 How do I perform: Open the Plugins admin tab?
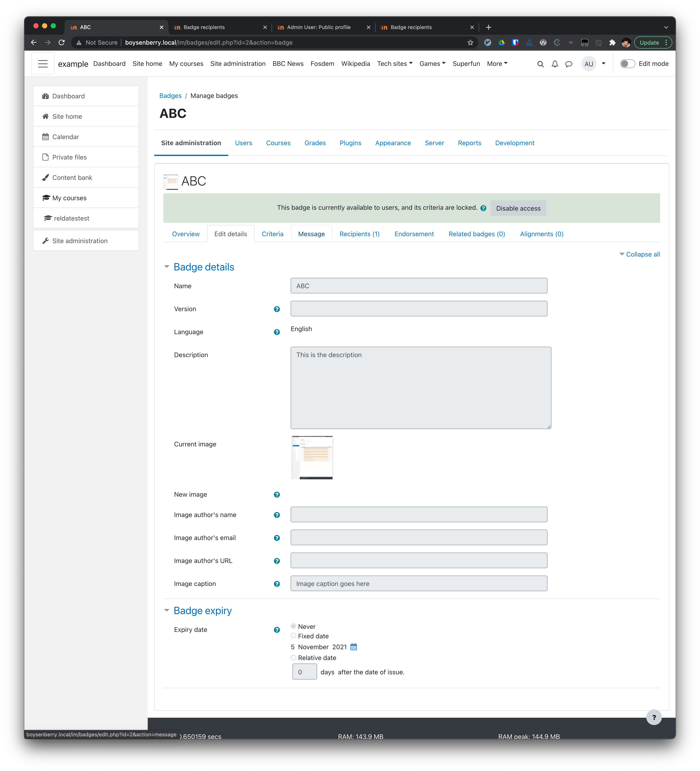click(x=350, y=143)
